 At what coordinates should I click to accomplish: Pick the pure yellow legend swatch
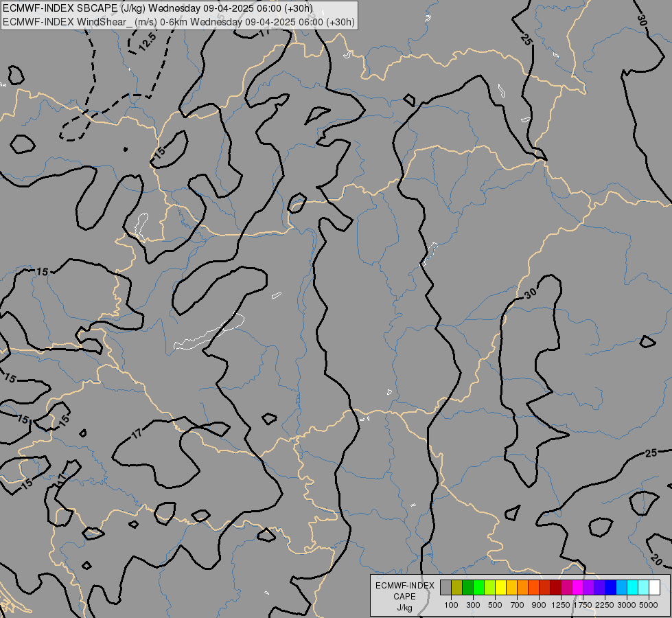tap(500, 588)
